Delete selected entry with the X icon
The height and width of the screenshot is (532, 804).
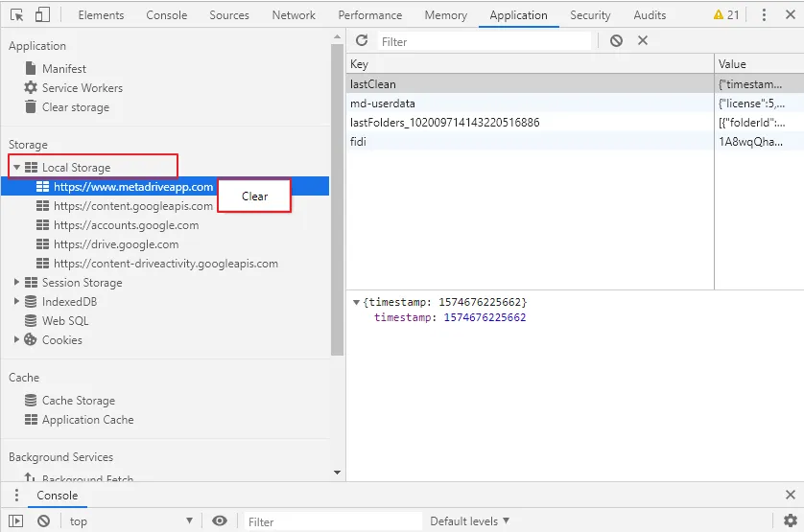point(643,40)
